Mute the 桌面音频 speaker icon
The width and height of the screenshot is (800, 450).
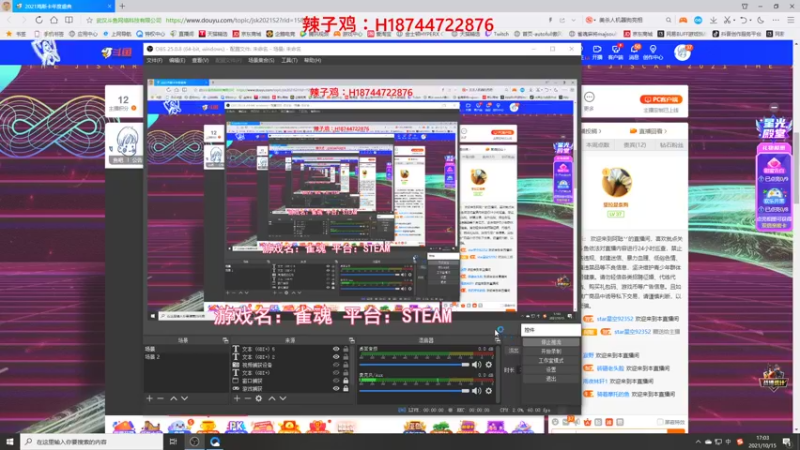(477, 365)
